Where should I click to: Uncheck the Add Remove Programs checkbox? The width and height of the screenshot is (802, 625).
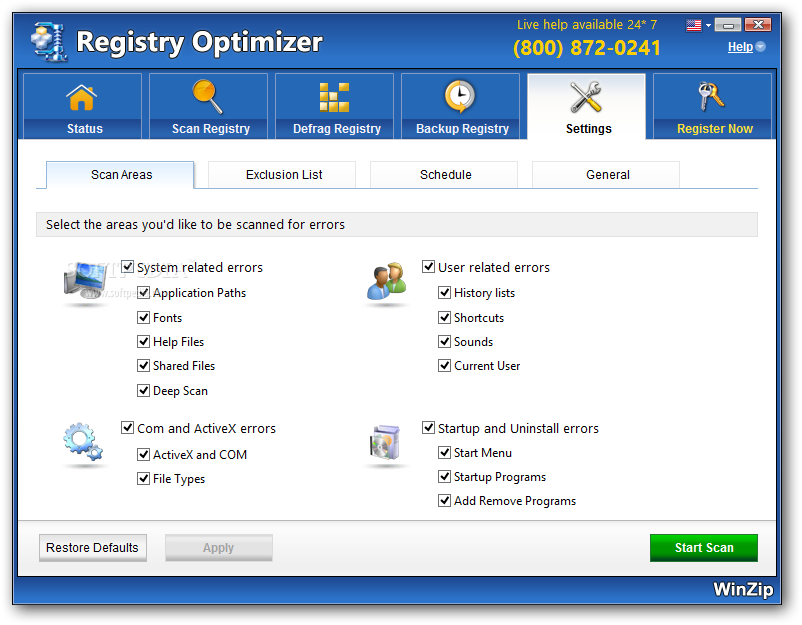pyautogui.click(x=445, y=501)
